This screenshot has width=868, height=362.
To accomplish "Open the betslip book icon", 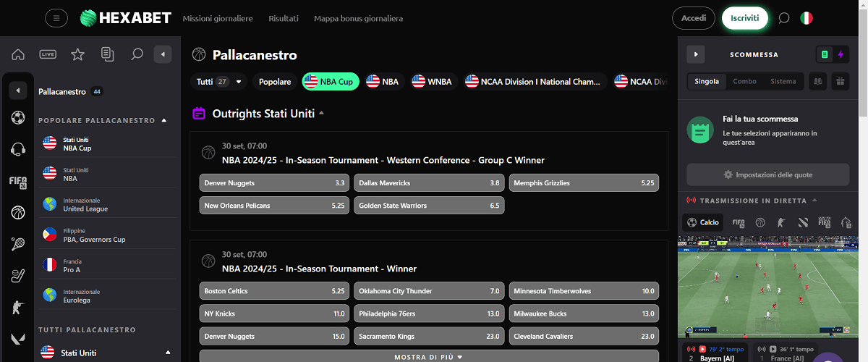I will pyautogui.click(x=818, y=81).
